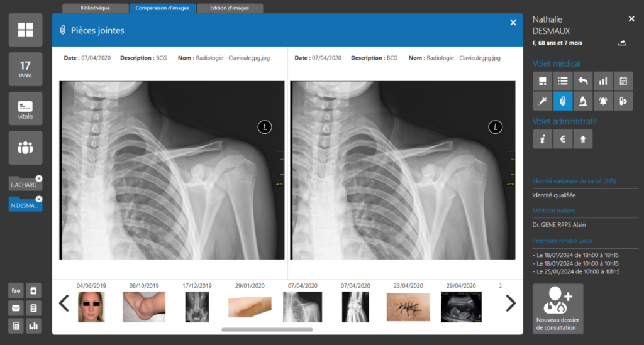Open the Edition d'images tab
This screenshot has height=345, width=644.
click(x=230, y=8)
